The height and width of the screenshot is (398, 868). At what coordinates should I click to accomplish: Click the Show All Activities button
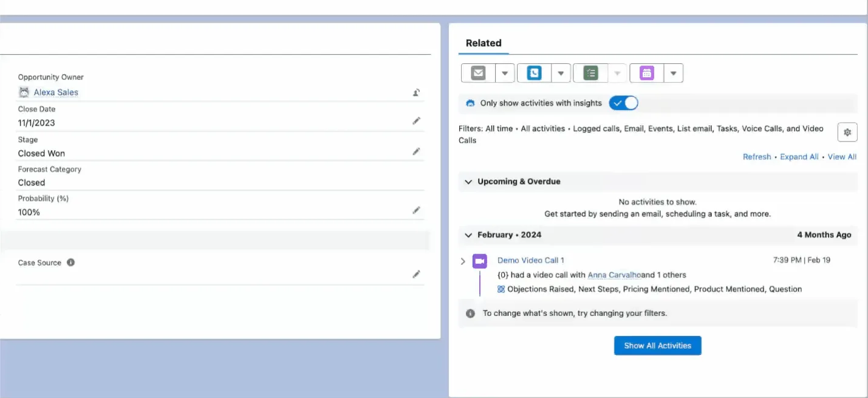(658, 346)
